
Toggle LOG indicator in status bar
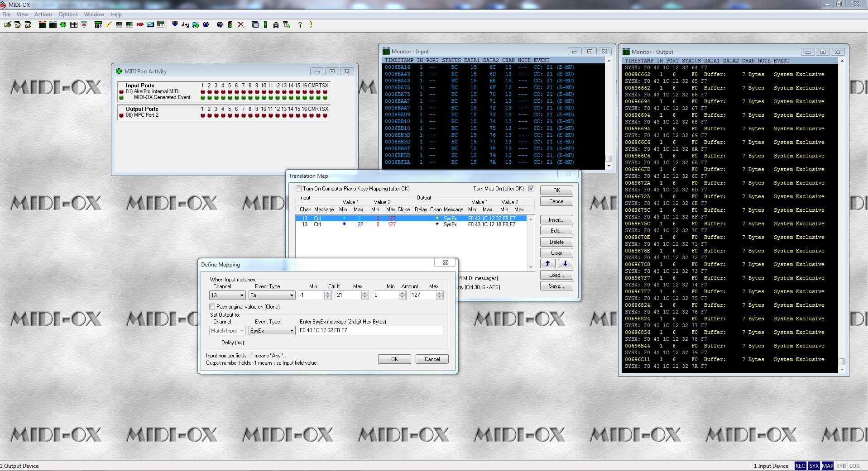pyautogui.click(x=854, y=466)
